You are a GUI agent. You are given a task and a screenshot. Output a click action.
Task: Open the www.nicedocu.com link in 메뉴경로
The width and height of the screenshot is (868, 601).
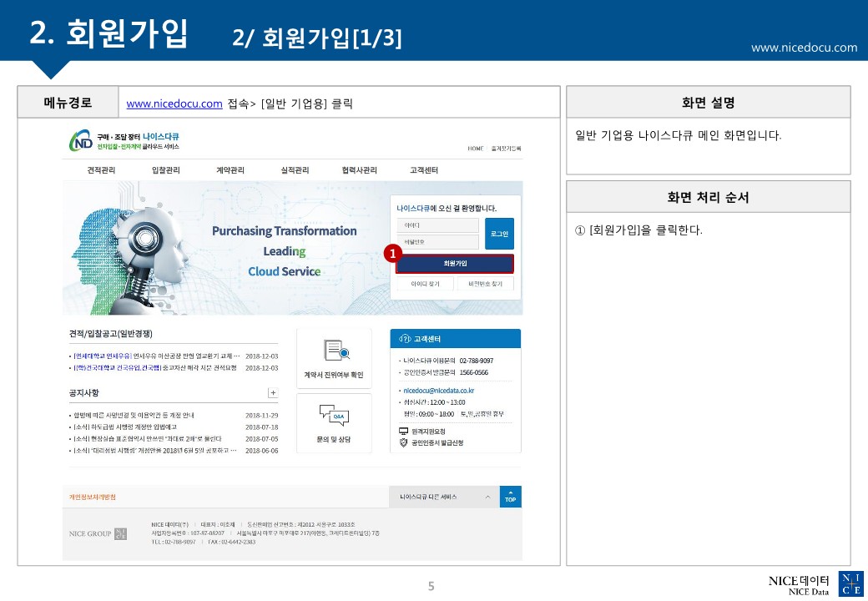174,104
